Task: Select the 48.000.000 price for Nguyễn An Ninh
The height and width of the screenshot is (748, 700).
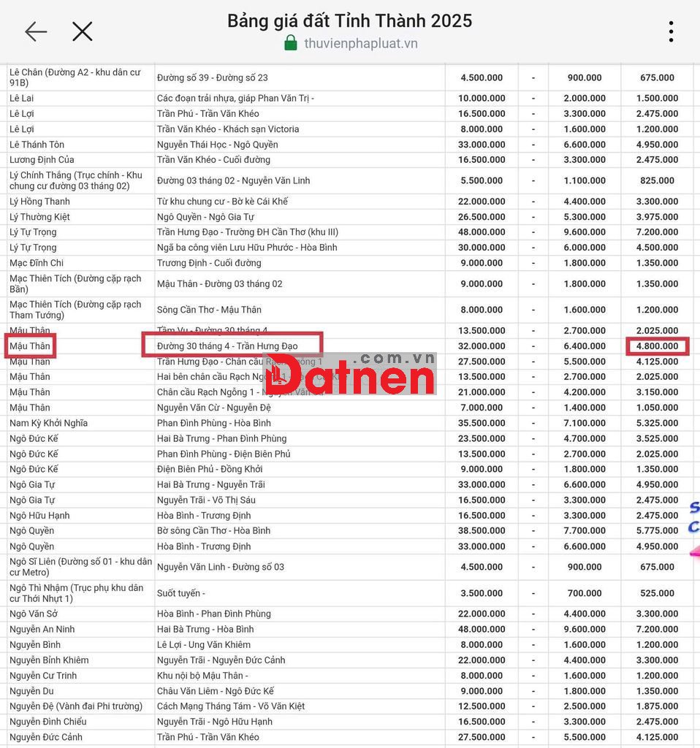Action: [482, 629]
